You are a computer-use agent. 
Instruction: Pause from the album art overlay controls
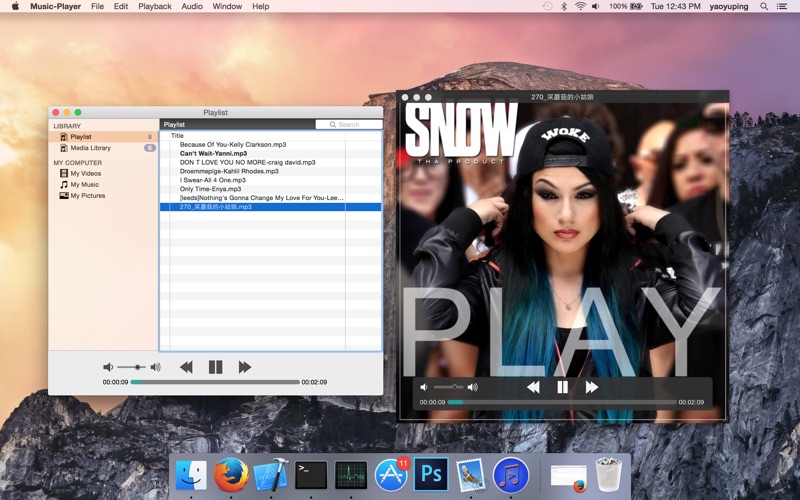[562, 387]
